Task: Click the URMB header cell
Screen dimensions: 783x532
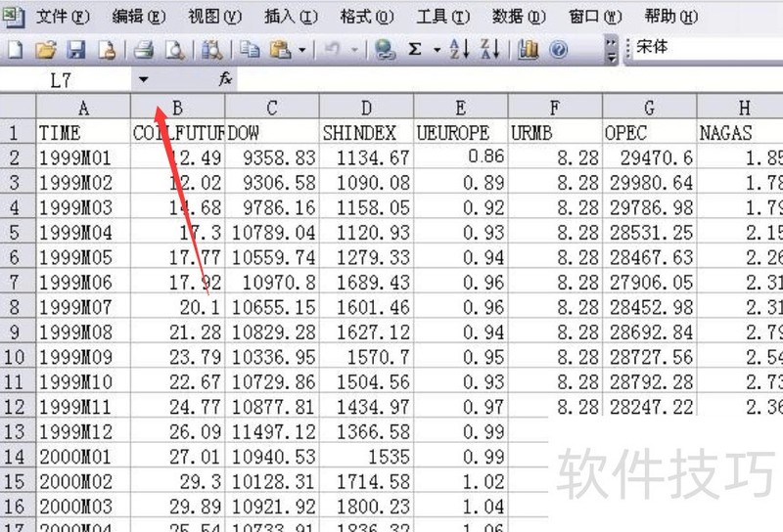Action: pyautogui.click(x=555, y=132)
